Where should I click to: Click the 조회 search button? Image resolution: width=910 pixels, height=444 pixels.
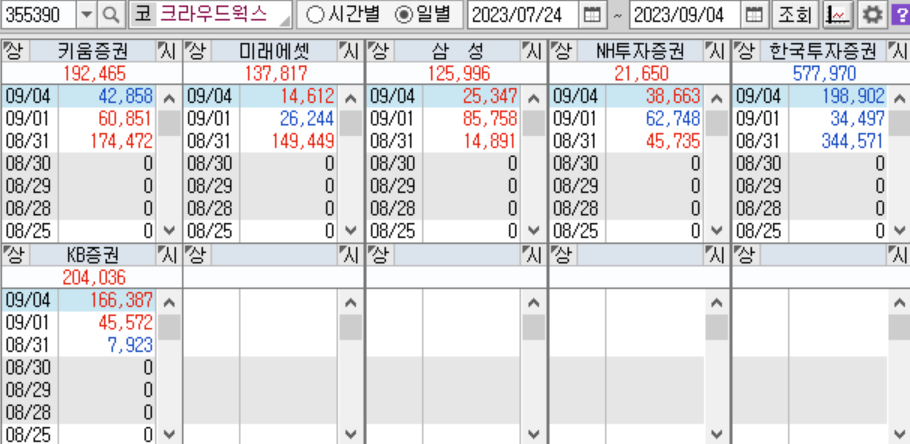[x=796, y=15]
